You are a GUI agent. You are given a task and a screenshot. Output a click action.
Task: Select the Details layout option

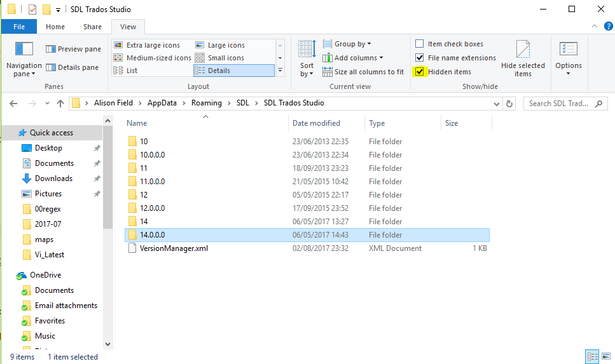point(234,71)
